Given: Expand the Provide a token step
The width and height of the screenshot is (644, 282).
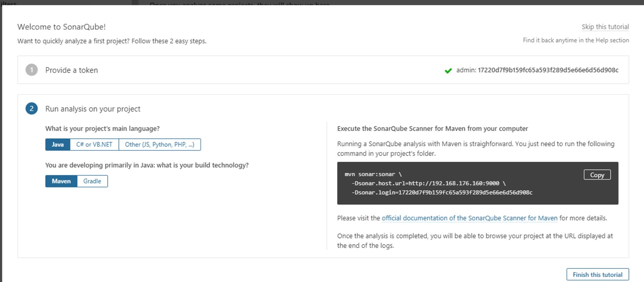Looking at the screenshot, I should 72,70.
